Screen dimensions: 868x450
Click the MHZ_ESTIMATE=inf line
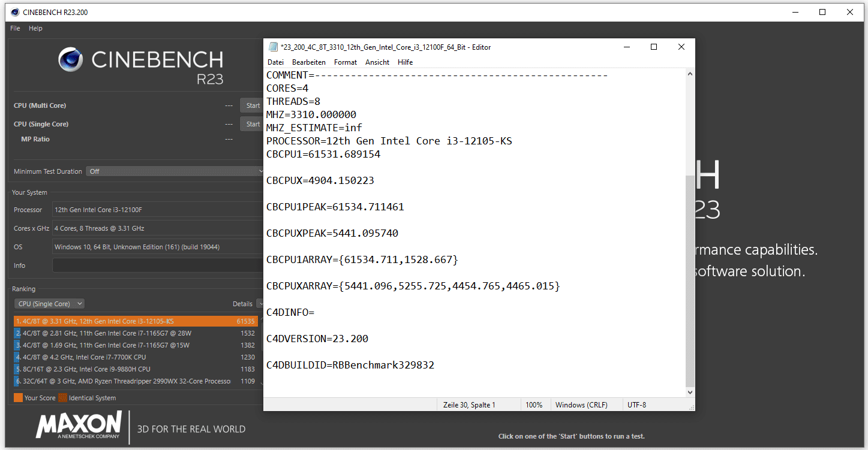coord(314,128)
